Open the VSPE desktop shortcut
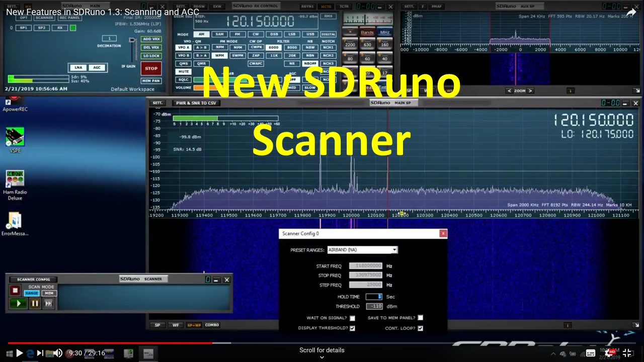Screen dimensions: 644x362 coord(15,136)
